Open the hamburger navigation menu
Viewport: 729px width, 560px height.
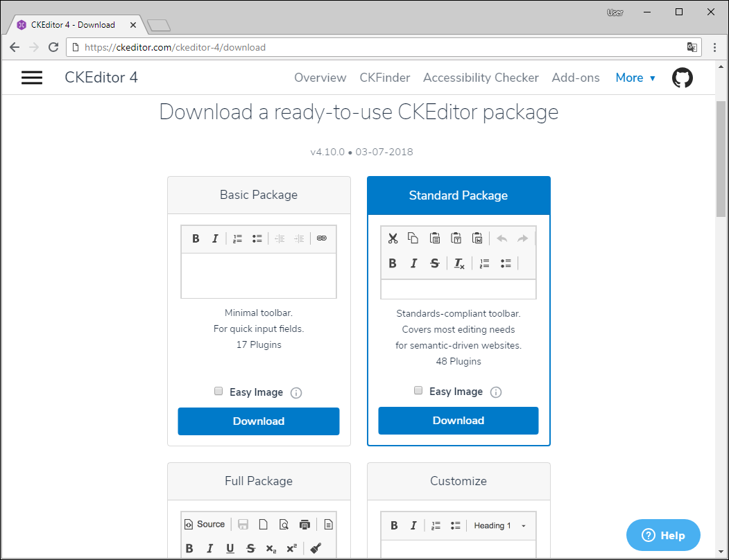click(x=32, y=78)
